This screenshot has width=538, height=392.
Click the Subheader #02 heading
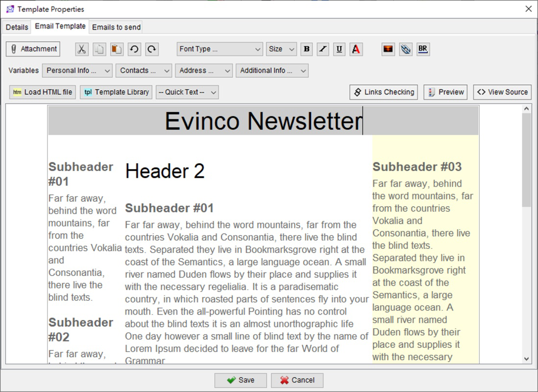tap(81, 330)
